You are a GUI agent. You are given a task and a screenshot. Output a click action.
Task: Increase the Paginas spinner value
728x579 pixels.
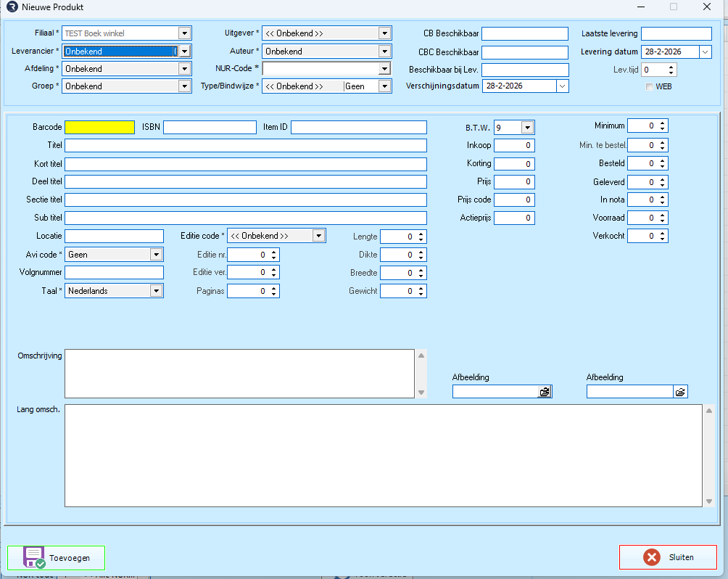[x=273, y=288]
